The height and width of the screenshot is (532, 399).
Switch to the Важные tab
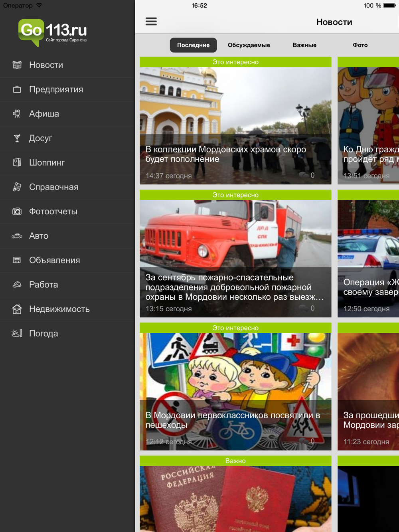(304, 45)
